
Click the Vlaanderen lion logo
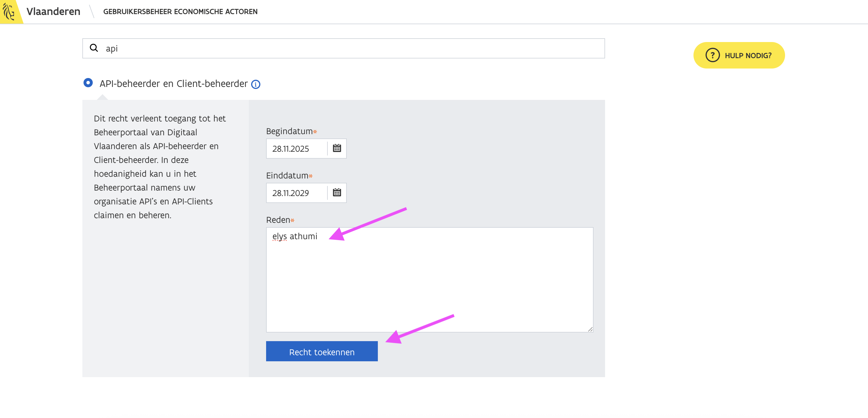pyautogui.click(x=9, y=11)
